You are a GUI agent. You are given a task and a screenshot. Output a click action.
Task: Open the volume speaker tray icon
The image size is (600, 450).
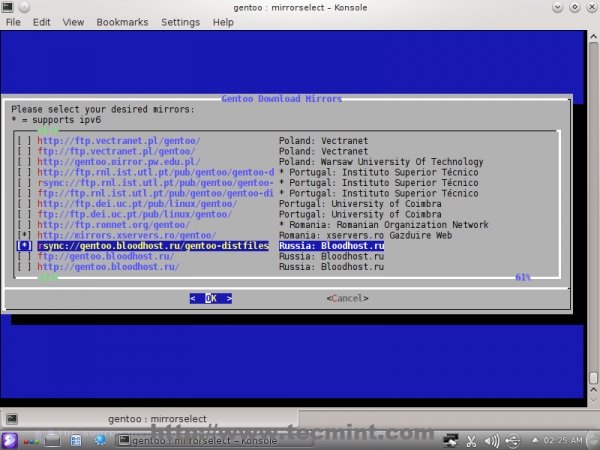pyautogui.click(x=492, y=441)
